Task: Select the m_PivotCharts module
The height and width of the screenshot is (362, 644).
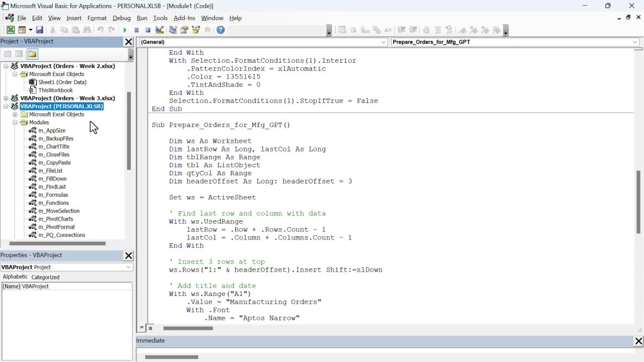Action: (x=55, y=219)
